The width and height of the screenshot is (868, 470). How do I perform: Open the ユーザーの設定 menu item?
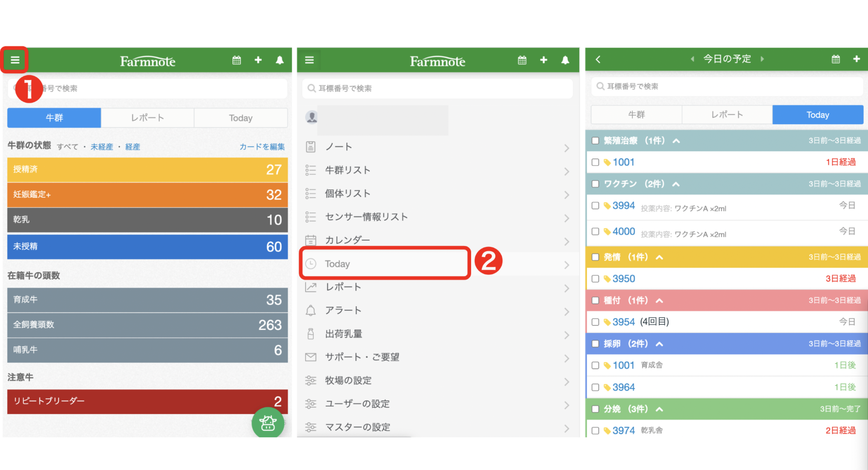tap(438, 404)
